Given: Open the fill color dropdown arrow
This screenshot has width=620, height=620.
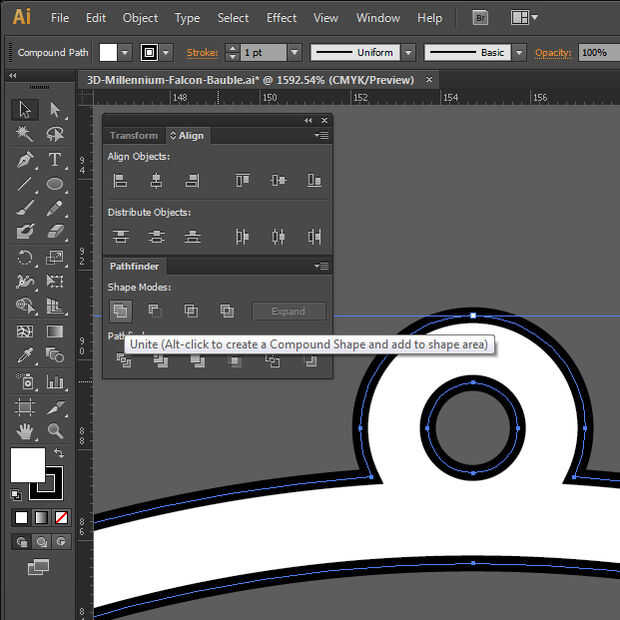Looking at the screenshot, I should click(x=125, y=53).
